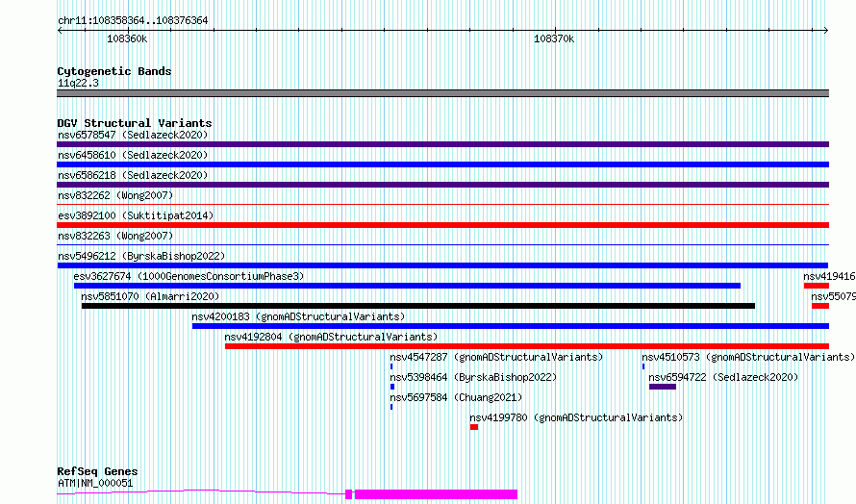Click the red bar under the nsv419416 label
Viewport: 856px width, 504px height.
817,286
